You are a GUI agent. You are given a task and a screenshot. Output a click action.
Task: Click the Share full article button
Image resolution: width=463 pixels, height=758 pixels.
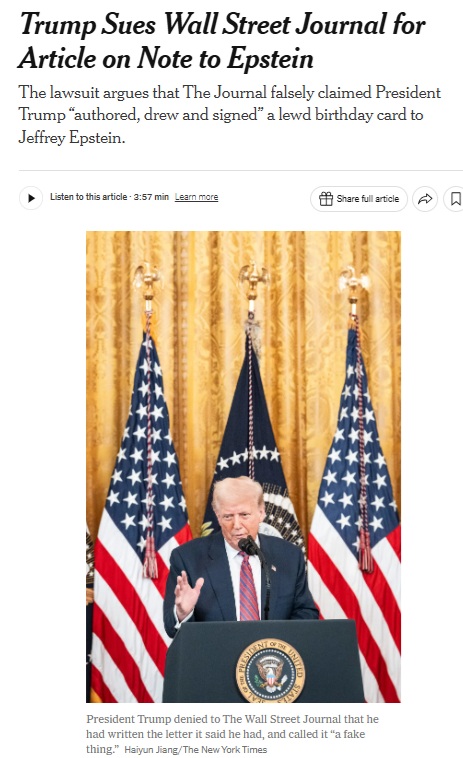point(359,199)
